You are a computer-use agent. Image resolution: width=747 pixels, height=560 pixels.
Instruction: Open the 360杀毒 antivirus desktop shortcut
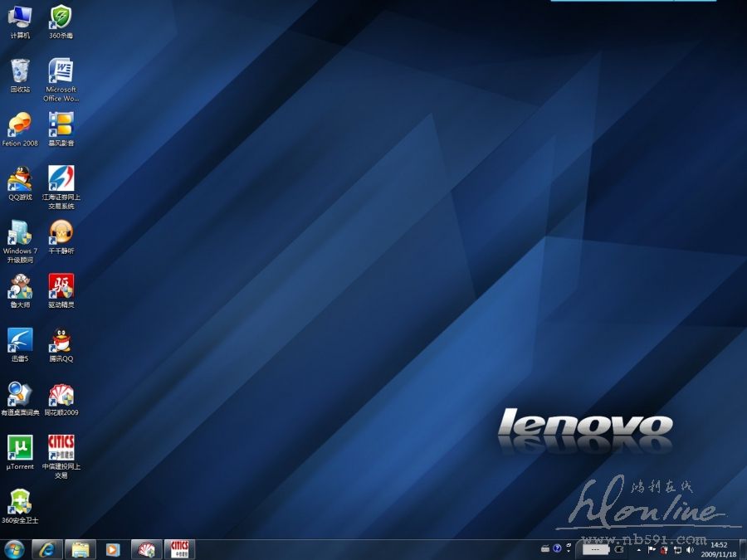point(61,17)
